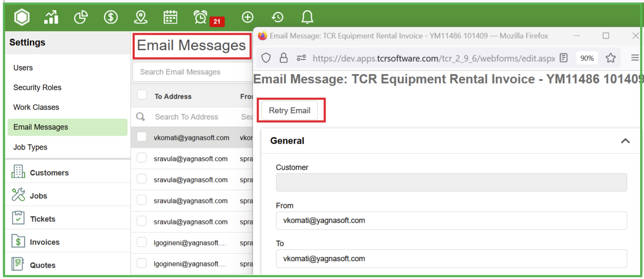Open the calendar icon in top bar

pyautogui.click(x=170, y=17)
